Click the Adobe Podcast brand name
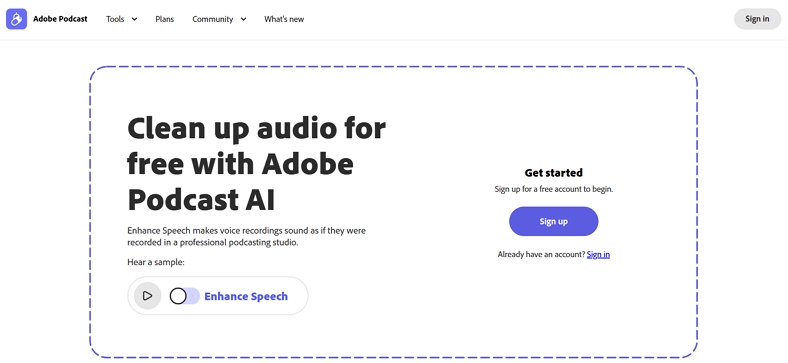 coord(60,19)
